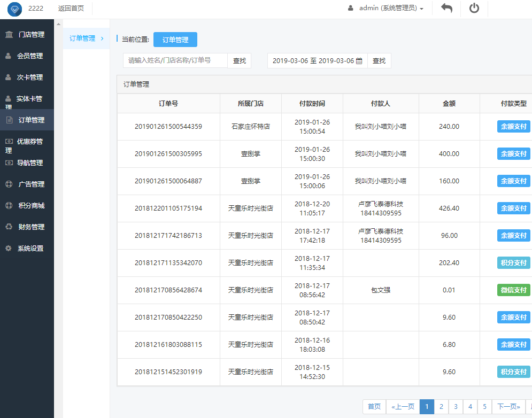This screenshot has height=418, width=532.
Task: Open 广告管理 in the sidebar
Action: (27, 184)
